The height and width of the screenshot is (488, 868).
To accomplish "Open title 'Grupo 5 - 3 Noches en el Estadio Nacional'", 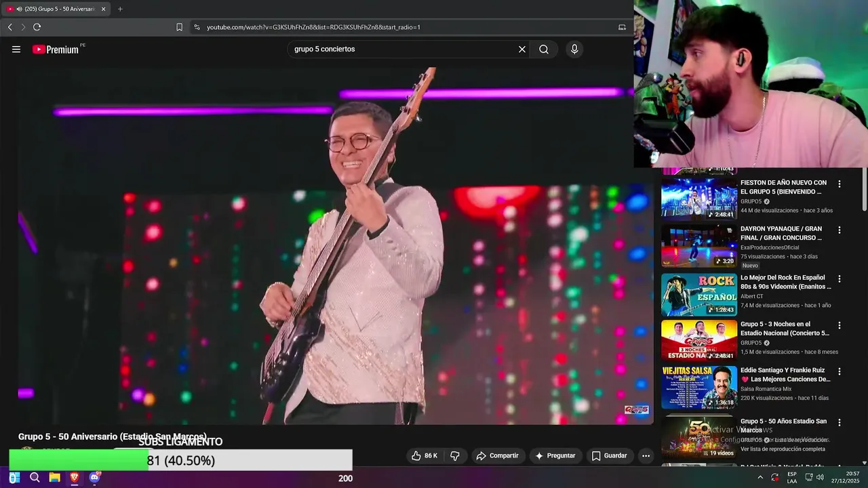I will tap(785, 329).
